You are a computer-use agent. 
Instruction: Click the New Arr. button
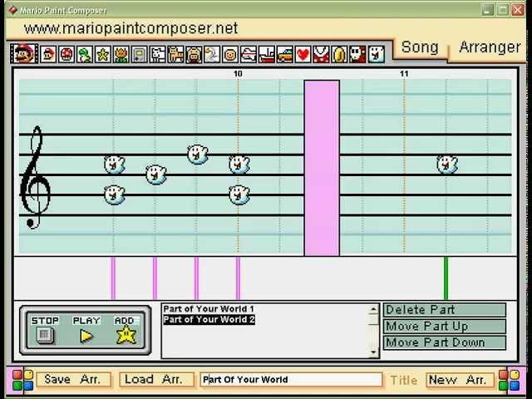[x=460, y=380]
